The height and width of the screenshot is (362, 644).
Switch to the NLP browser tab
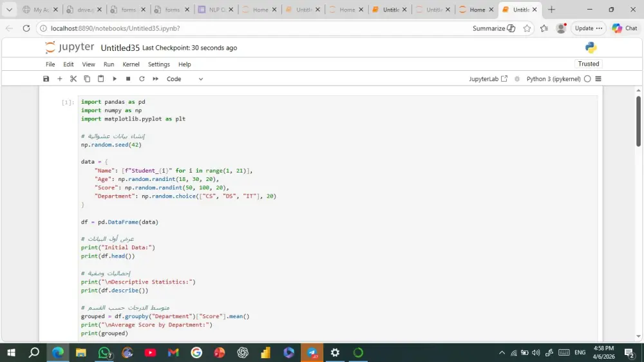coord(216,10)
